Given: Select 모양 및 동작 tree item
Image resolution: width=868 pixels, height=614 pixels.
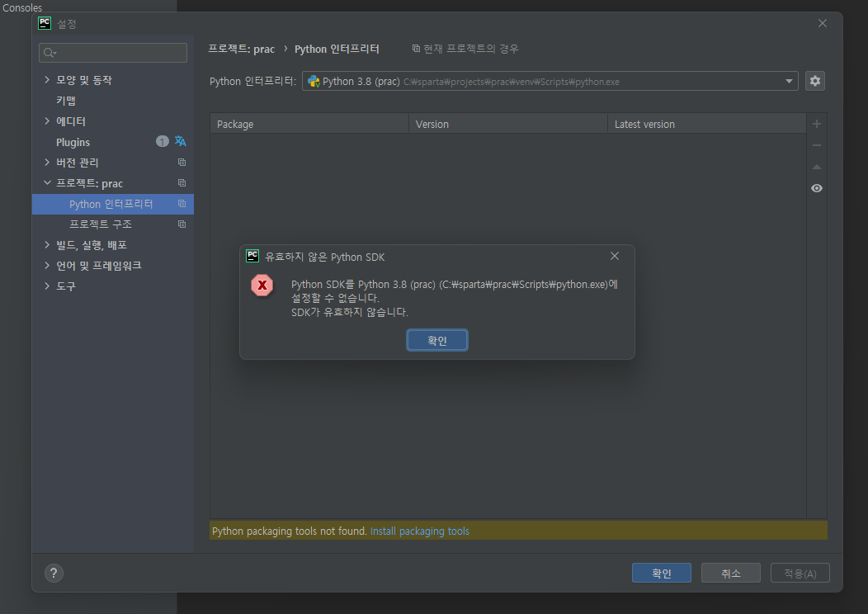Looking at the screenshot, I should point(84,80).
